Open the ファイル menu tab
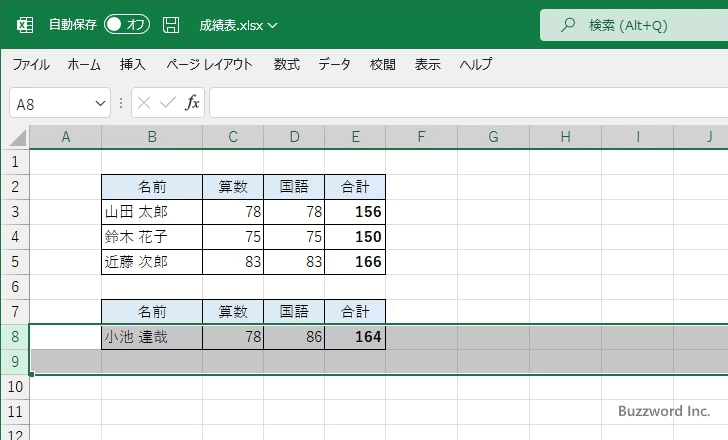The image size is (728, 440). (31, 64)
